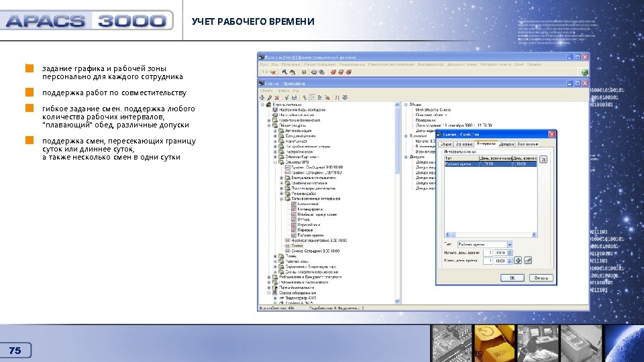Click the tree pane scrollbar up arrow
Screen dimensions: 644x362
[x=397, y=105]
